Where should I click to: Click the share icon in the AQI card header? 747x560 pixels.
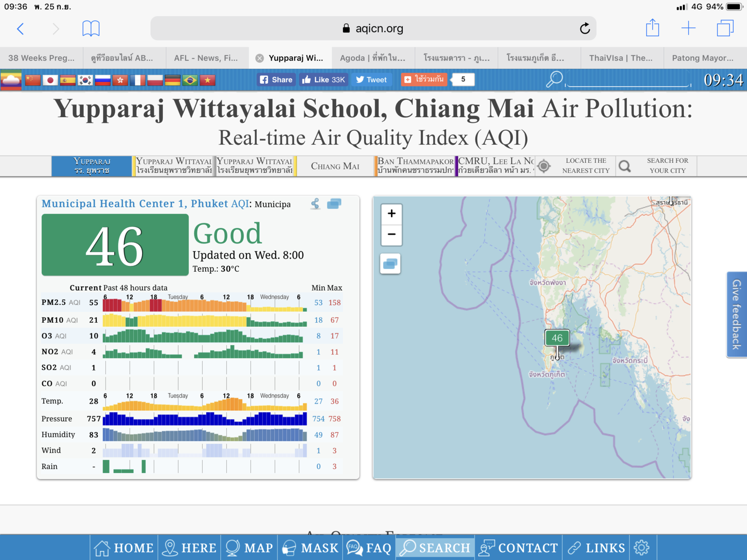point(316,204)
